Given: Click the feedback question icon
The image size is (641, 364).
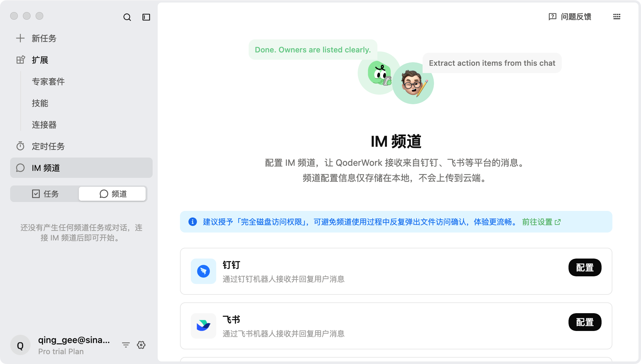Looking at the screenshot, I should 553,17.
